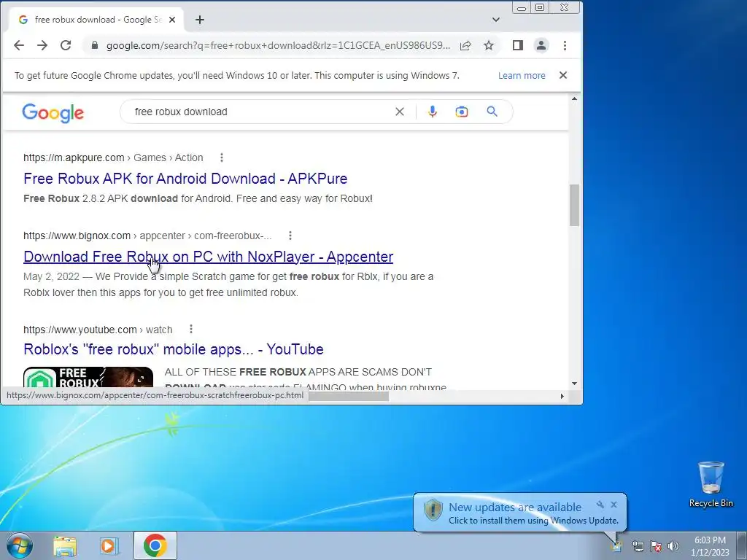Open bignox.com result options menu
Screen dimensions: 747x560
(290, 236)
